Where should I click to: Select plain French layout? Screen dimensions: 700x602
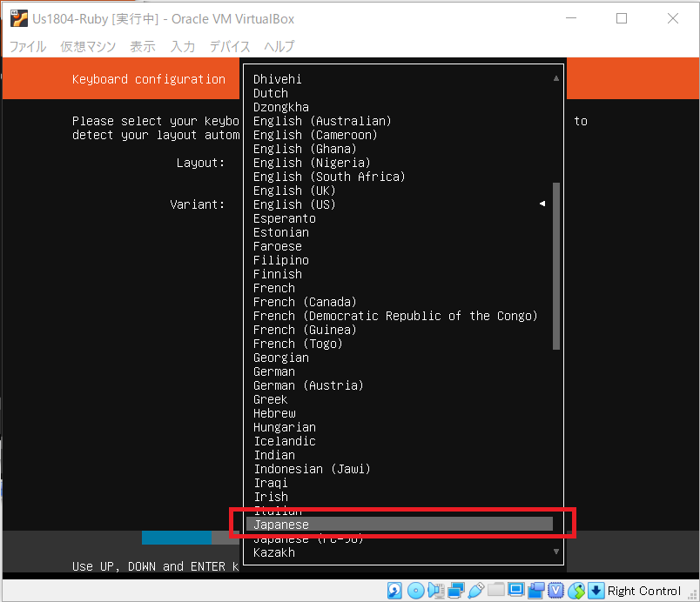[x=274, y=288]
